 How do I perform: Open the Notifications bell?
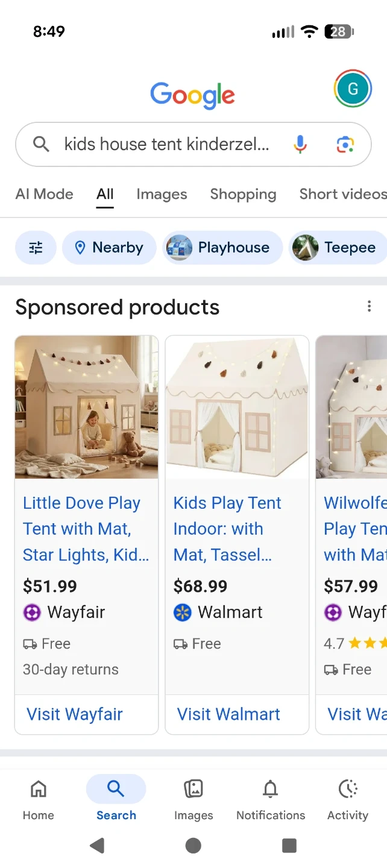pyautogui.click(x=271, y=788)
